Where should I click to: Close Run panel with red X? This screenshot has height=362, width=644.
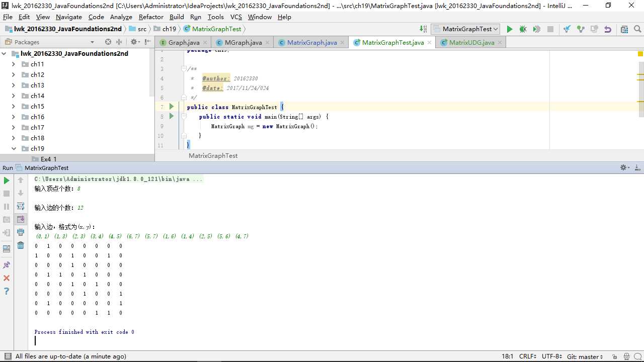(7, 278)
